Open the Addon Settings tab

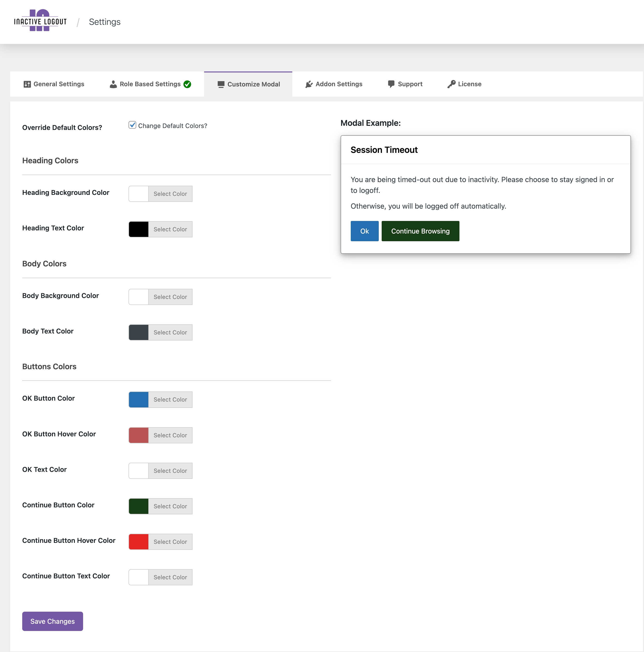pyautogui.click(x=334, y=84)
